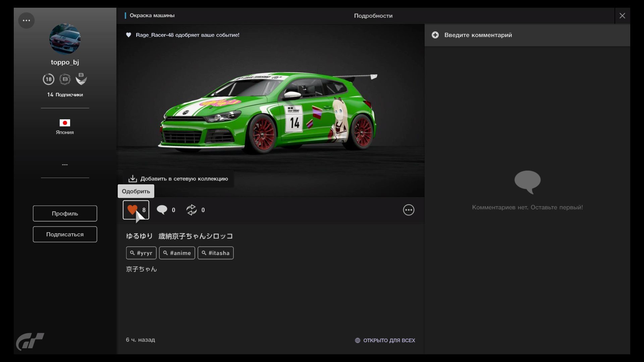Open more options circle-dots icon under the image
Screen dimensions: 644x362
click(409, 210)
